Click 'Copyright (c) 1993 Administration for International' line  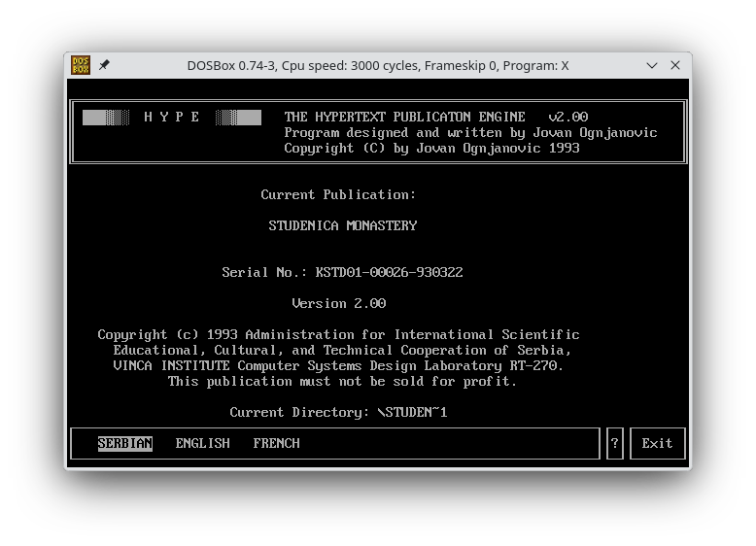tap(338, 334)
